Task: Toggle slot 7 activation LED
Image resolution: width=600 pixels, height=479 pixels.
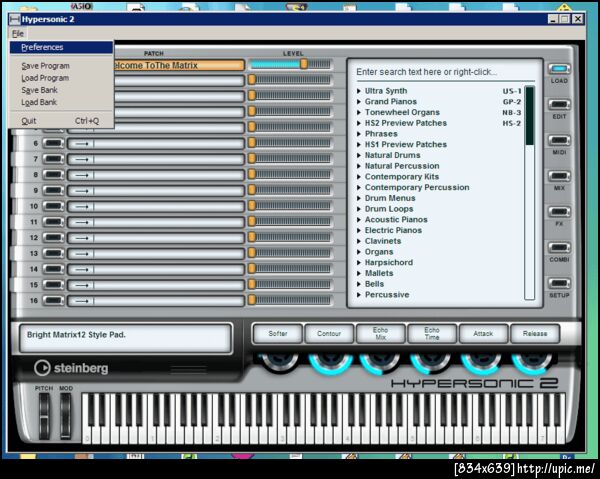Action: [x=53, y=159]
